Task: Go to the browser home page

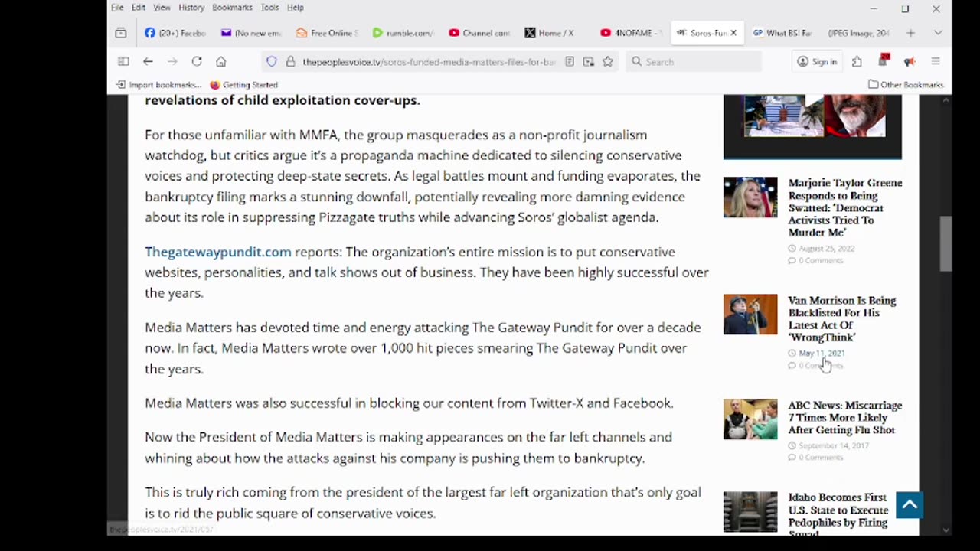Action: (221, 61)
